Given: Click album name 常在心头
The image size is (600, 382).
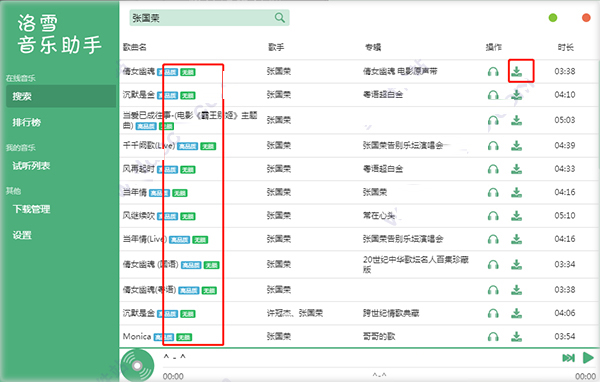Looking at the screenshot, I should [x=378, y=215].
